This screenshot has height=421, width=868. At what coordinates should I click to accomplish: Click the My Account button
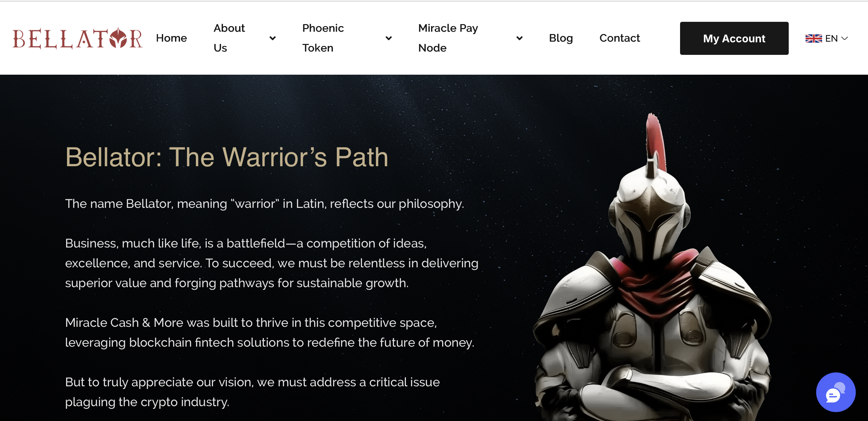tap(734, 38)
